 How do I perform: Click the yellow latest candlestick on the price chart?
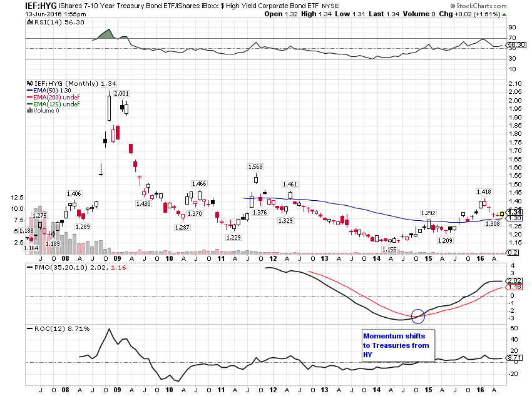502,213
